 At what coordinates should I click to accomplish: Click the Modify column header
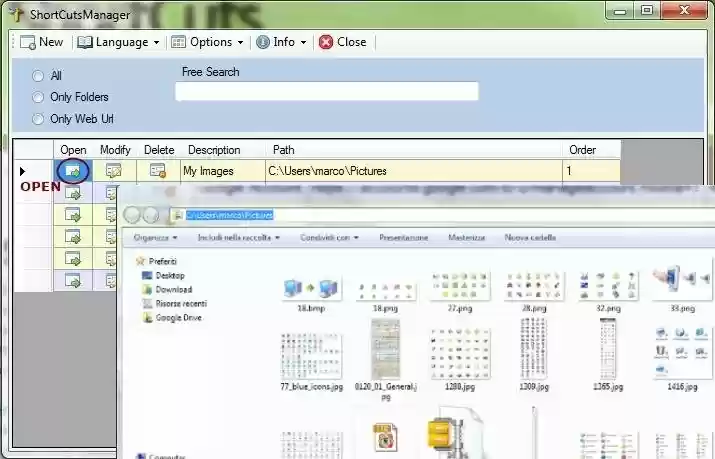pyautogui.click(x=115, y=150)
